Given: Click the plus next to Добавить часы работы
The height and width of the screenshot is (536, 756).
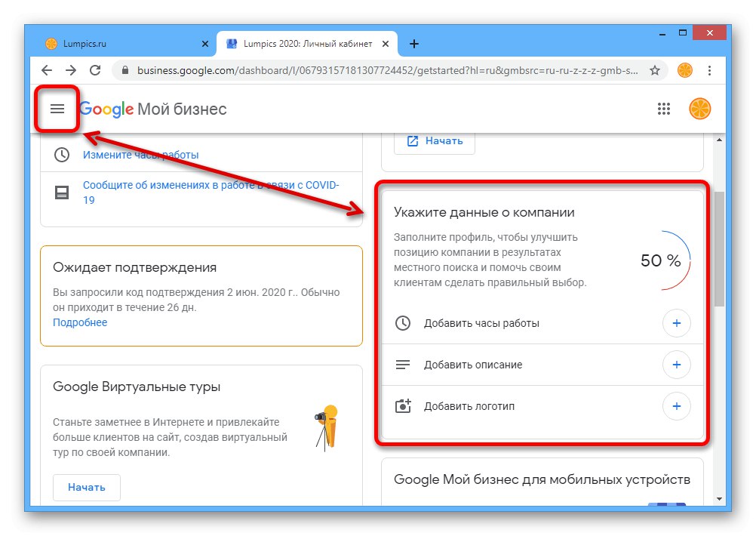Looking at the screenshot, I should click(x=676, y=324).
